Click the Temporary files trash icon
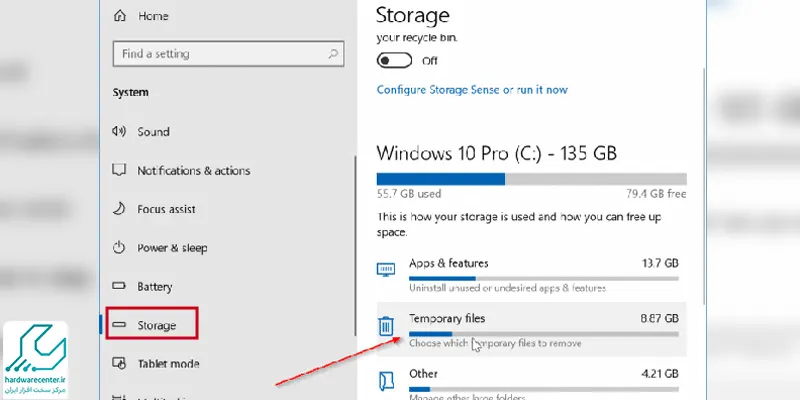Screen dimensions: 800x400 click(386, 326)
